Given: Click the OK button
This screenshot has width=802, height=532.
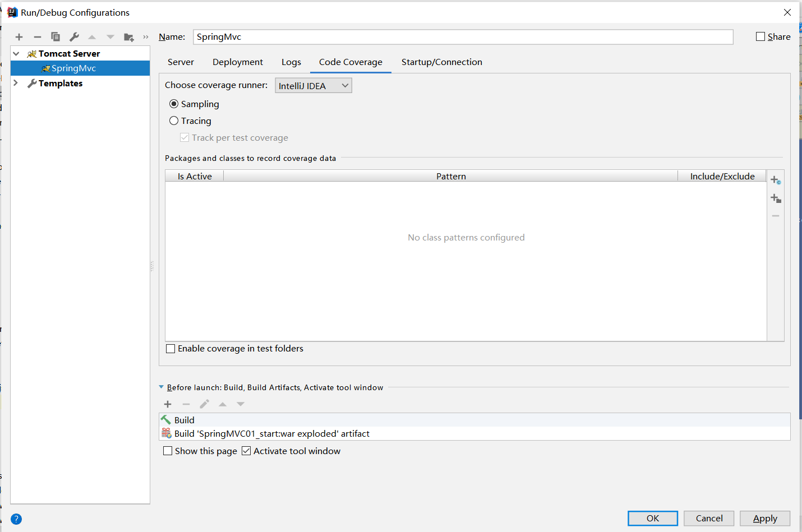Looking at the screenshot, I should coord(653,519).
